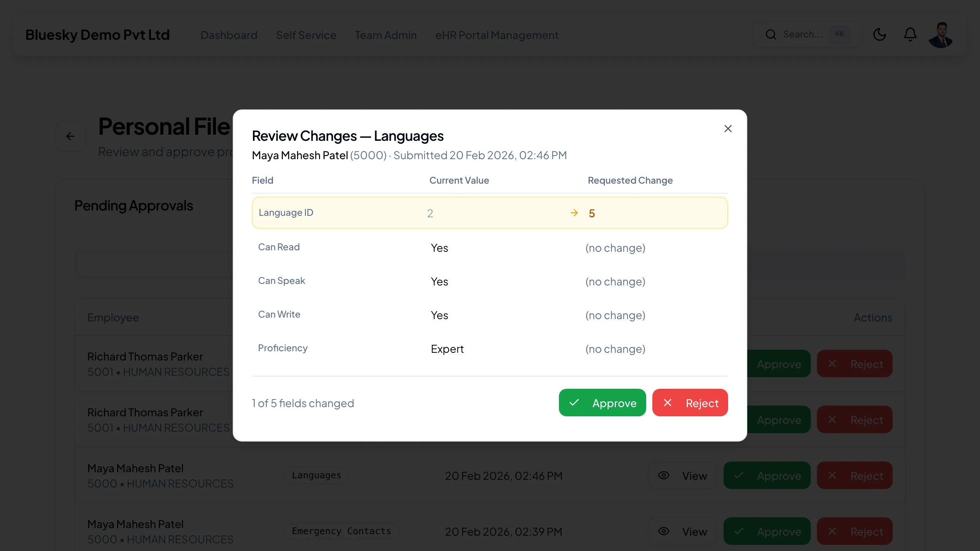Click the Current Value column header

pyautogui.click(x=459, y=180)
